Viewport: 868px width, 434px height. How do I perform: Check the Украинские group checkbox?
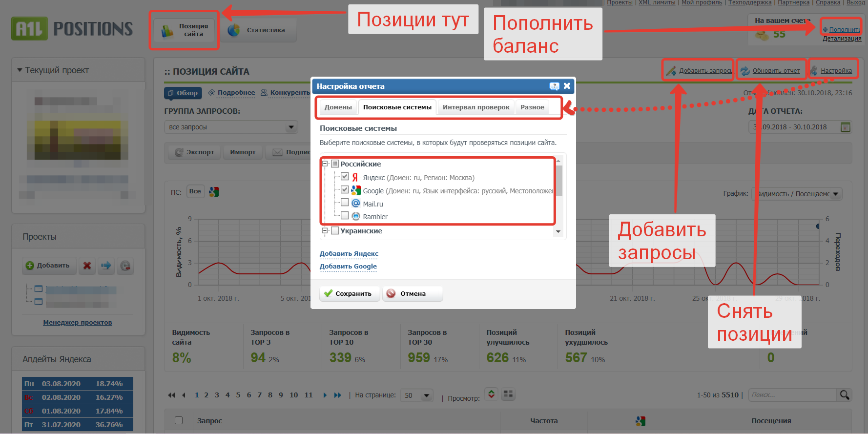click(335, 230)
